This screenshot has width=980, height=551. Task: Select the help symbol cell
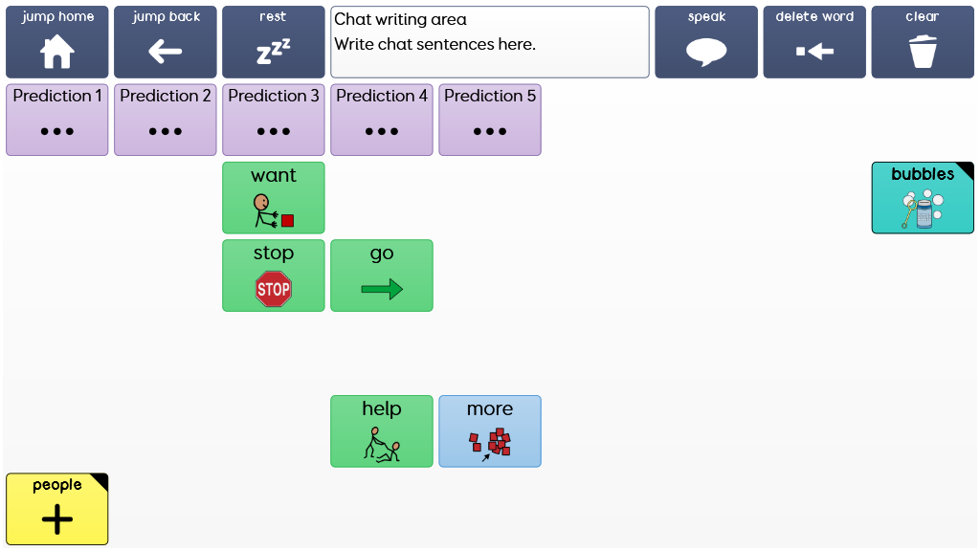pyautogui.click(x=381, y=431)
